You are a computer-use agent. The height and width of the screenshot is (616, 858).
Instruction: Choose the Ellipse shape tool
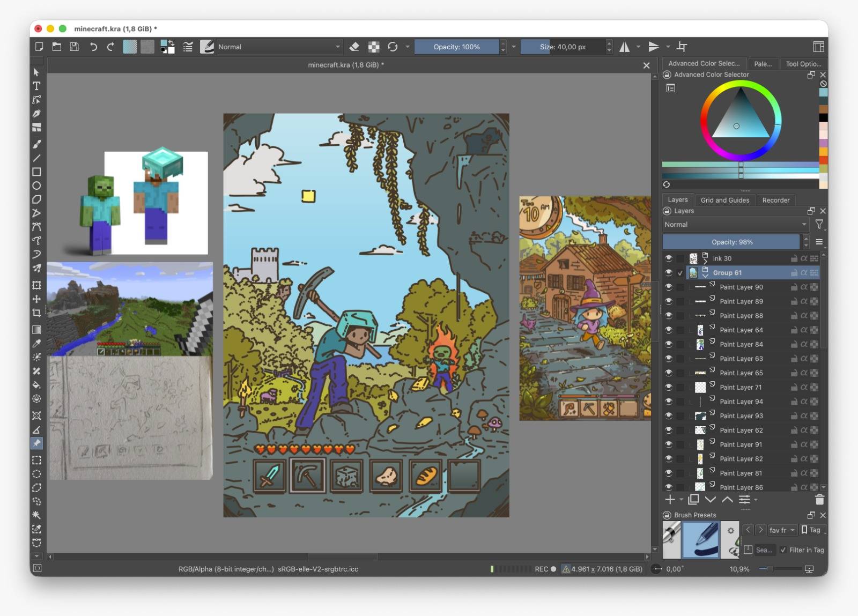tap(36, 185)
